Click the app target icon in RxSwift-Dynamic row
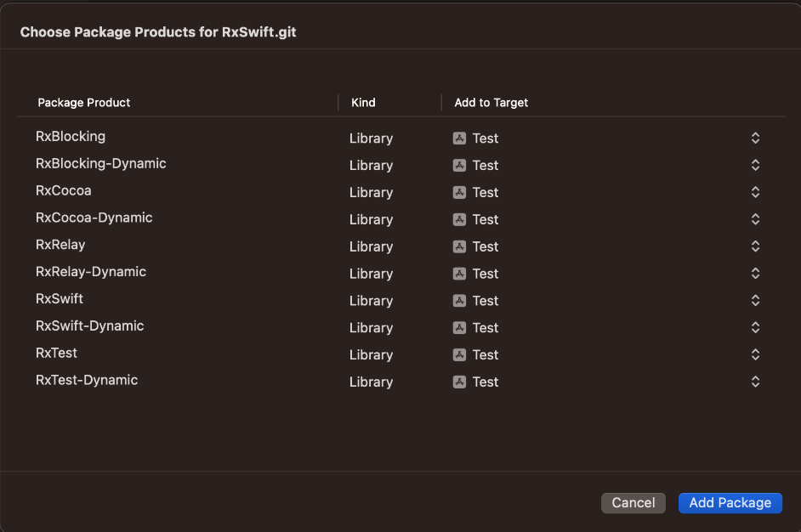The width and height of the screenshot is (801, 532). [x=459, y=328]
